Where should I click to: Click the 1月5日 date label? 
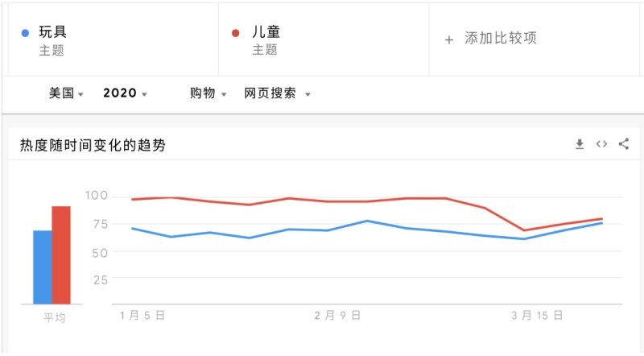142,316
